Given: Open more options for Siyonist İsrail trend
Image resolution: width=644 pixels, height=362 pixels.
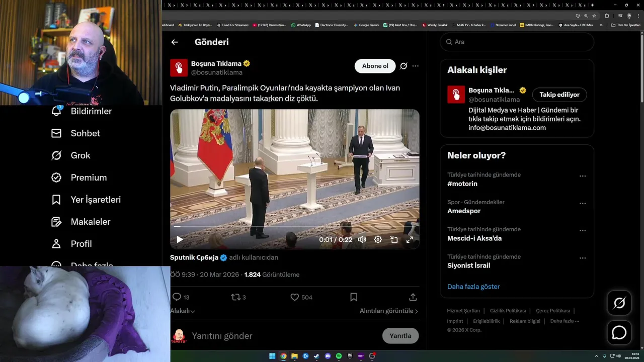Looking at the screenshot, I should [x=583, y=258].
